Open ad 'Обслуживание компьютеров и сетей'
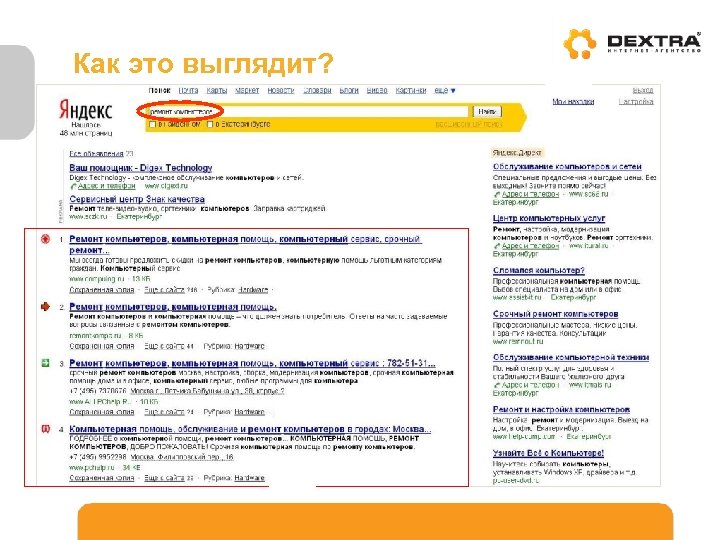This screenshot has height=540, width=720. [567, 166]
